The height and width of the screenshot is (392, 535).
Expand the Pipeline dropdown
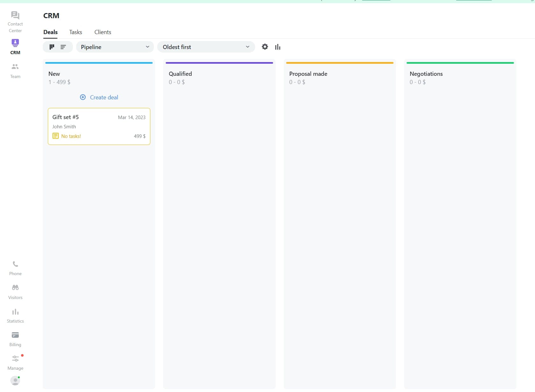point(115,47)
